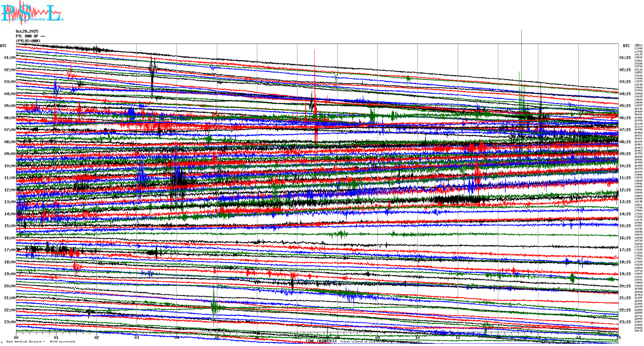Image resolution: width=644 pixels, height=346 pixels.
Task: Select the 01:00 hour label on left
Action: coord(10,58)
